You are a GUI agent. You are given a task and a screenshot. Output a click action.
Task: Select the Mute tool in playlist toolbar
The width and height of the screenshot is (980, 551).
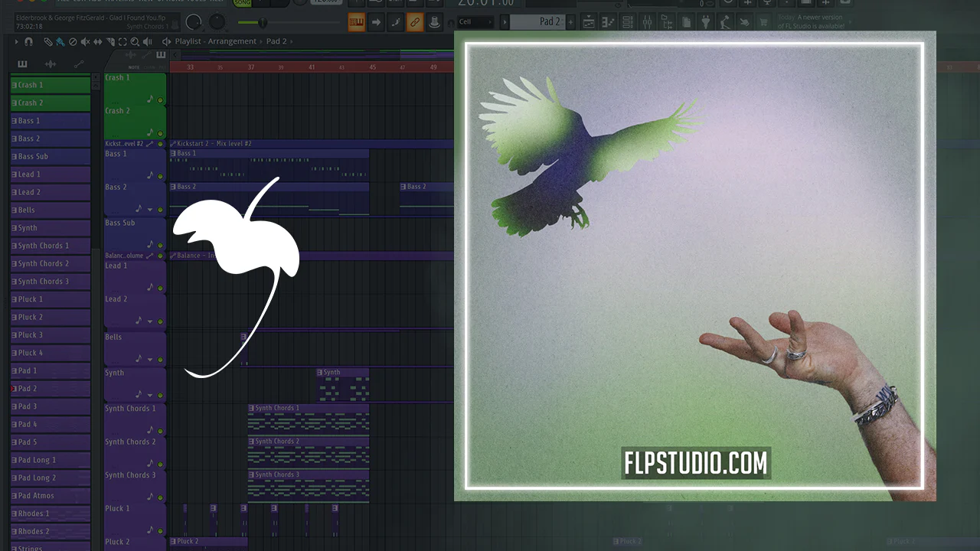(85, 41)
